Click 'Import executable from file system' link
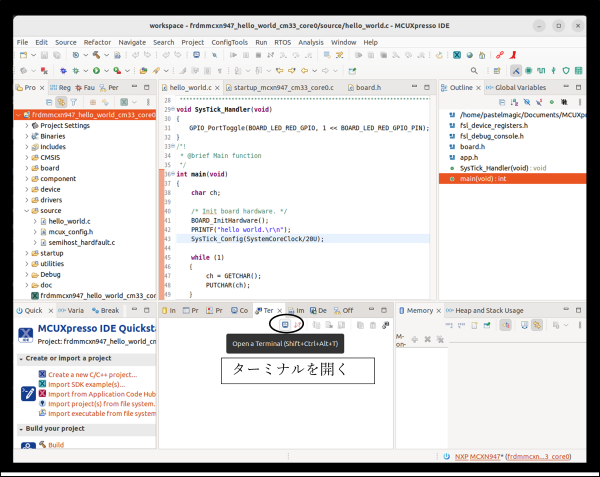 point(101,413)
